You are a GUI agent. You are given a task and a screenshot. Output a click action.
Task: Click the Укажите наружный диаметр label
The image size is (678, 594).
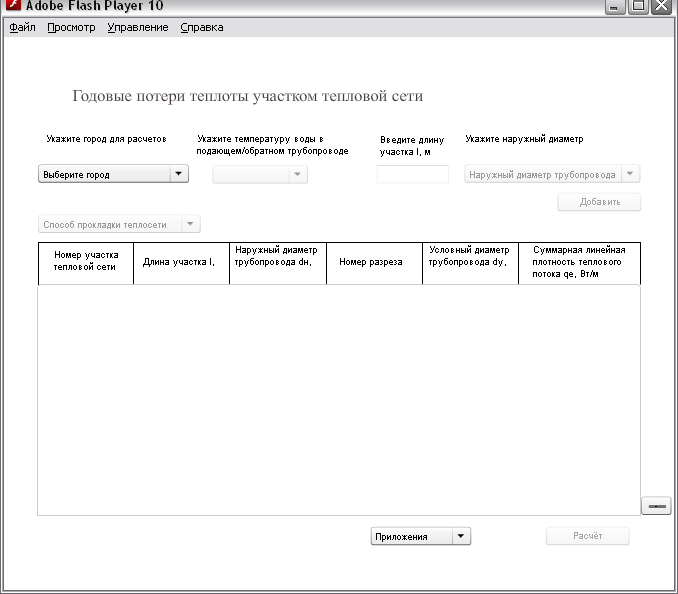pos(524,139)
